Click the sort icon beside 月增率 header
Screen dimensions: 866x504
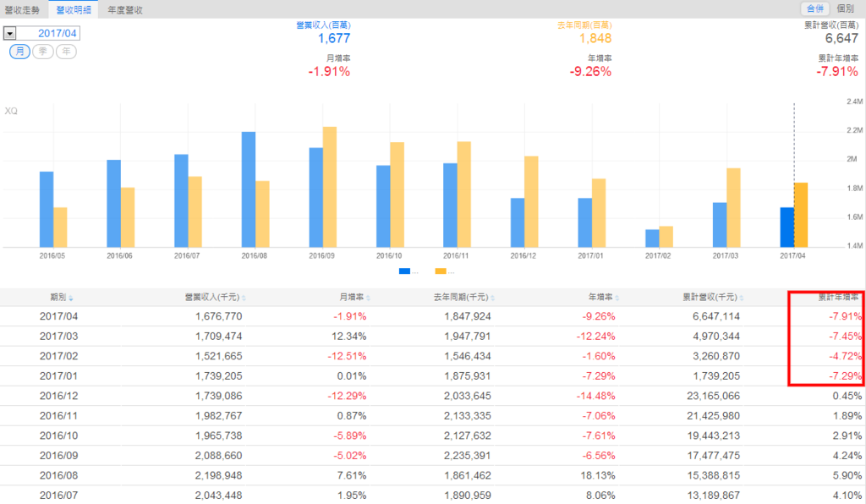point(368,299)
